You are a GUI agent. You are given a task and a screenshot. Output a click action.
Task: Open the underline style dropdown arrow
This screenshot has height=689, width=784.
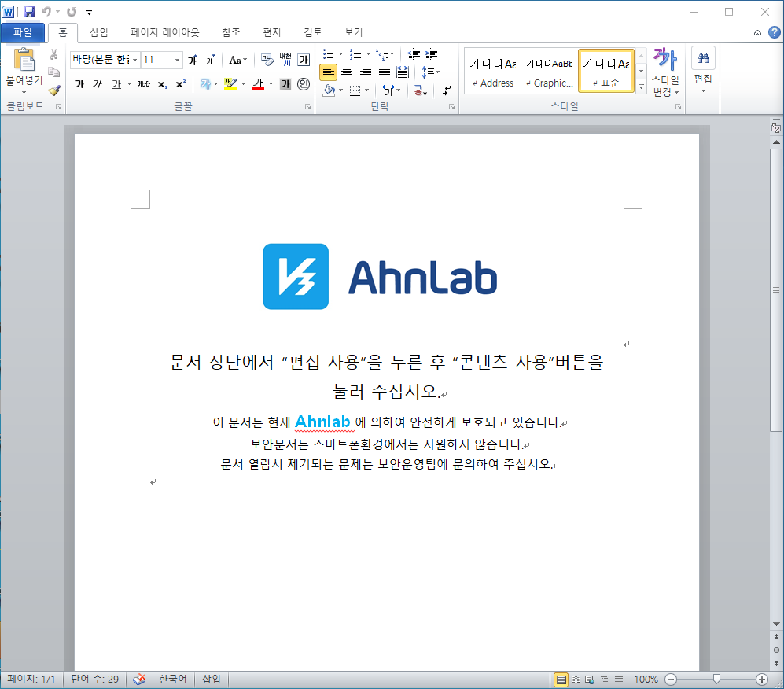point(129,84)
